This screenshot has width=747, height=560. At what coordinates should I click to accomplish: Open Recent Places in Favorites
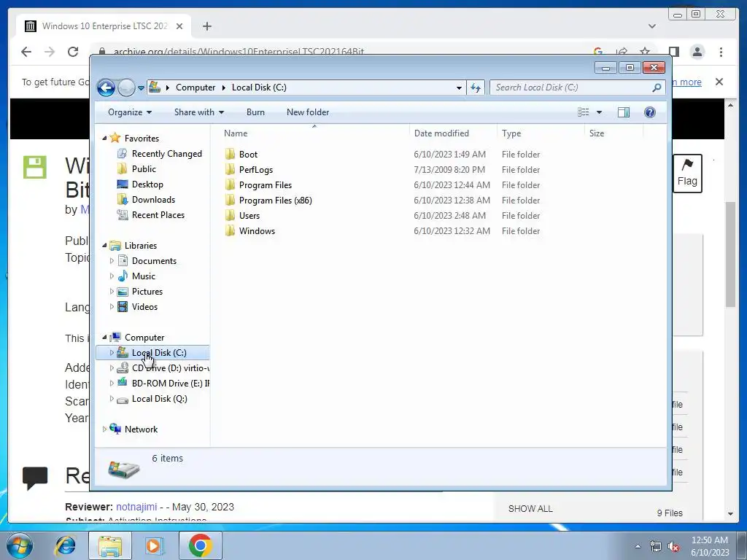(158, 215)
